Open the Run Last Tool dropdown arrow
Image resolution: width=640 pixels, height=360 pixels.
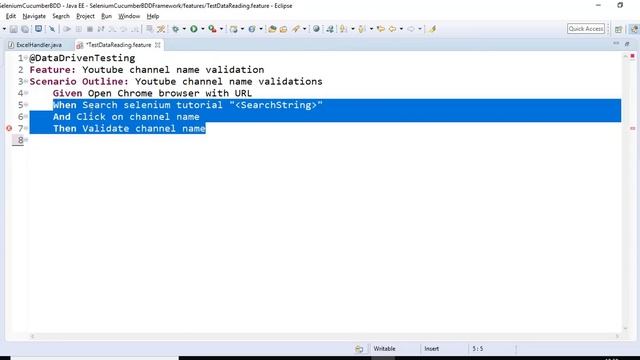221,29
